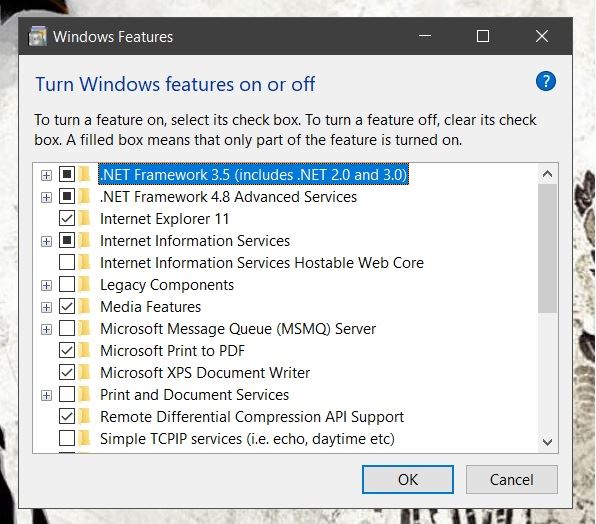Click scrollbar down arrow in feature list
Viewport: 596px width, 524px height.
click(547, 442)
